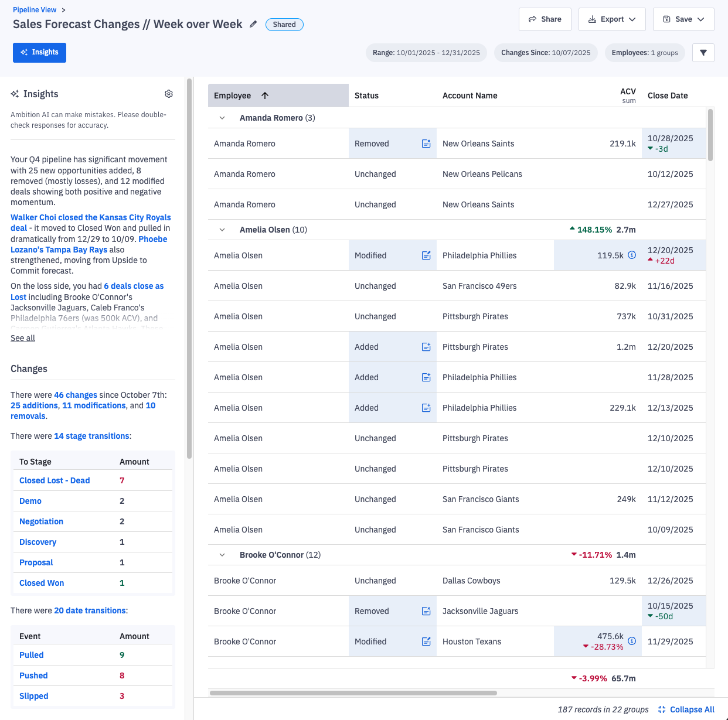Click the sort arrow on Employee column

pos(265,95)
